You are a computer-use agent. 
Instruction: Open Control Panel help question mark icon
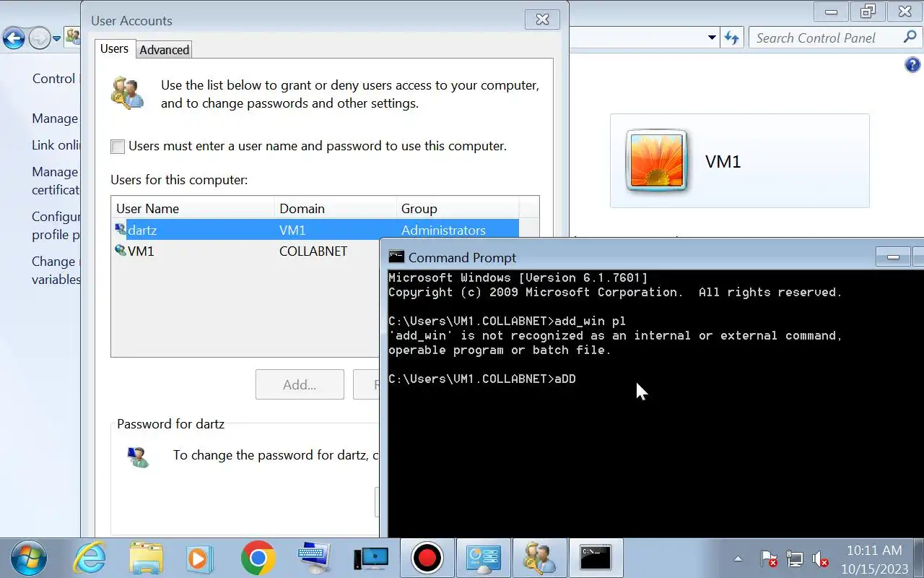point(912,65)
